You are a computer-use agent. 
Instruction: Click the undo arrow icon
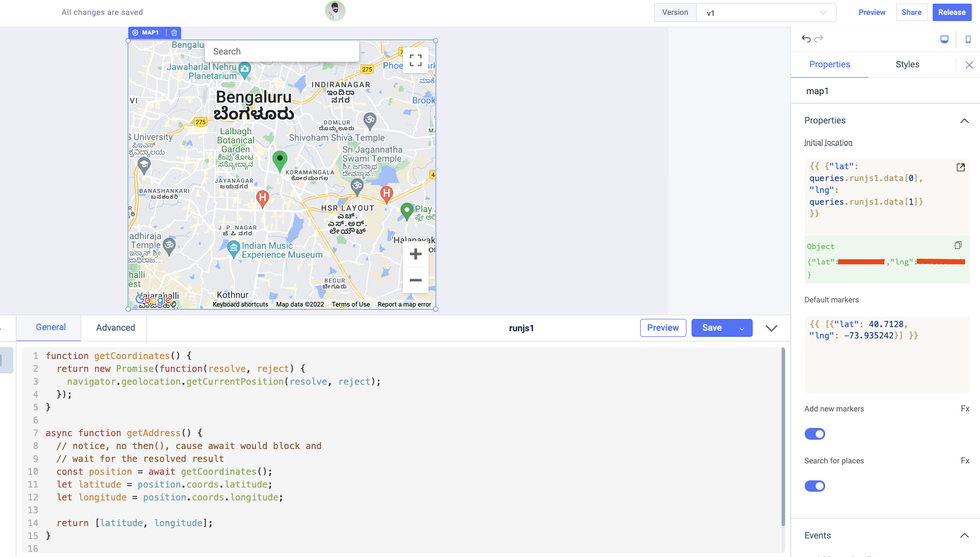click(806, 39)
